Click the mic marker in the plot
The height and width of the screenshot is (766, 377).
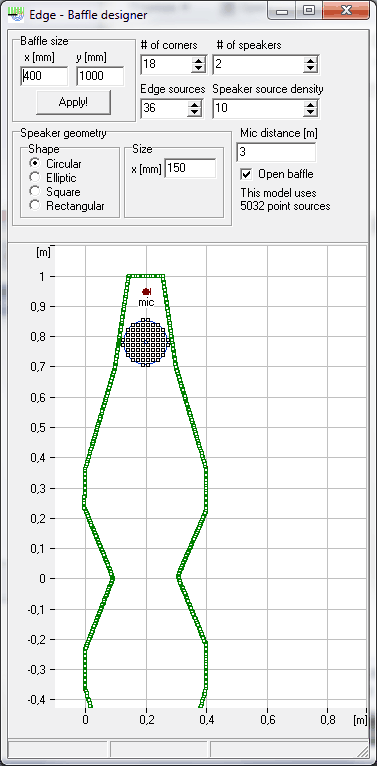146,291
